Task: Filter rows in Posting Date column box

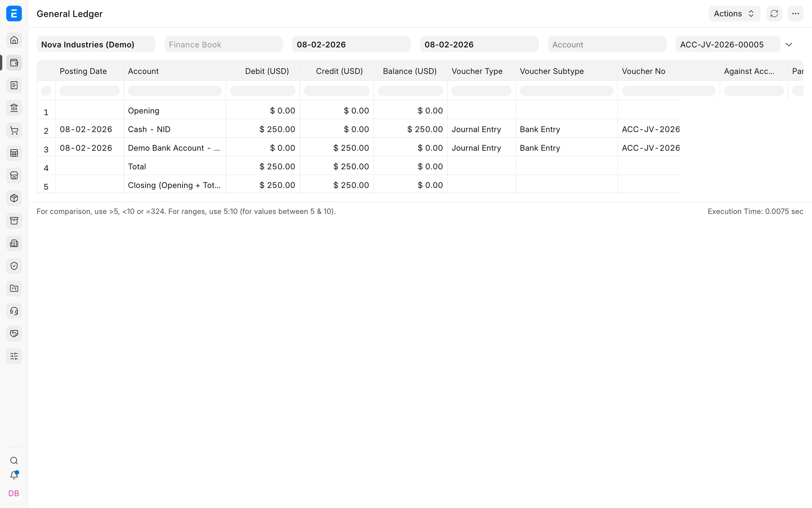Action: tap(90, 91)
